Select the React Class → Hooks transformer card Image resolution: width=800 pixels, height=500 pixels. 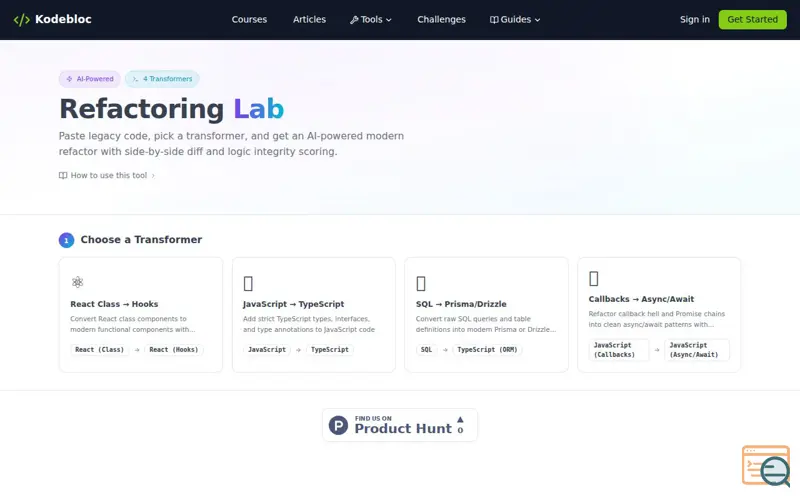coord(141,315)
